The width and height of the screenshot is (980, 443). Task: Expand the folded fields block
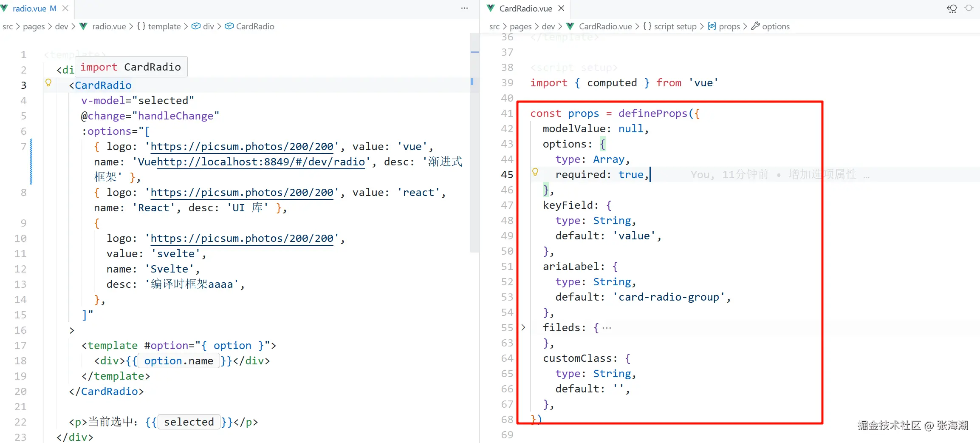click(x=523, y=327)
